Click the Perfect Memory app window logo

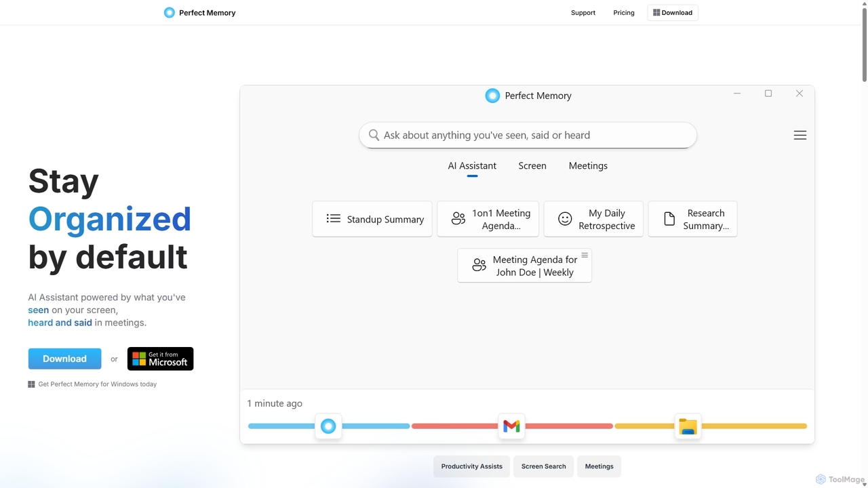pyautogui.click(x=492, y=96)
